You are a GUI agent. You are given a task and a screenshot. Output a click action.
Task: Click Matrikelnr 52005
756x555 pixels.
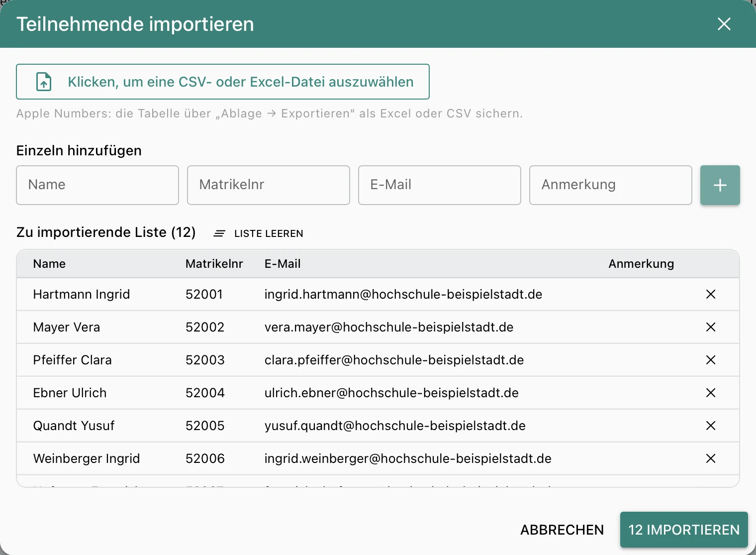click(x=205, y=426)
